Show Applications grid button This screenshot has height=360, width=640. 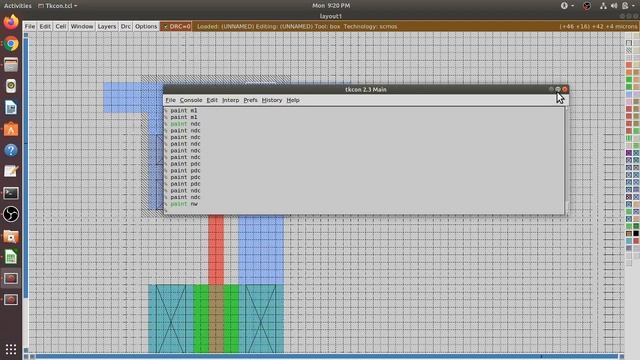click(x=11, y=349)
